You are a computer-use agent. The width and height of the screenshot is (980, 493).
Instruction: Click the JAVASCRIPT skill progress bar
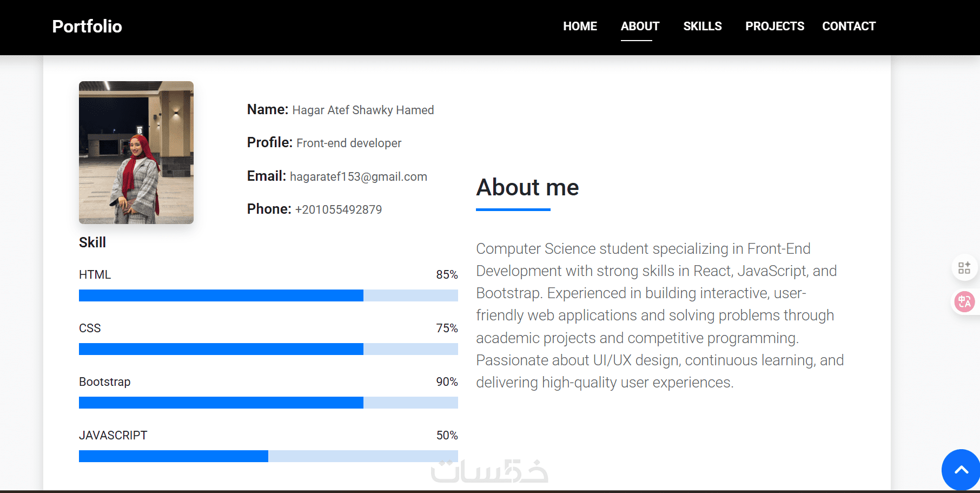click(268, 456)
